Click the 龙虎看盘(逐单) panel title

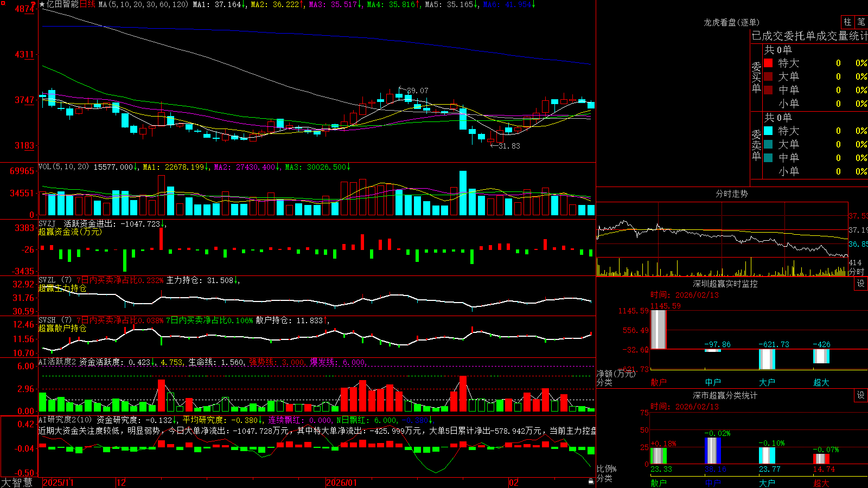pos(731,22)
